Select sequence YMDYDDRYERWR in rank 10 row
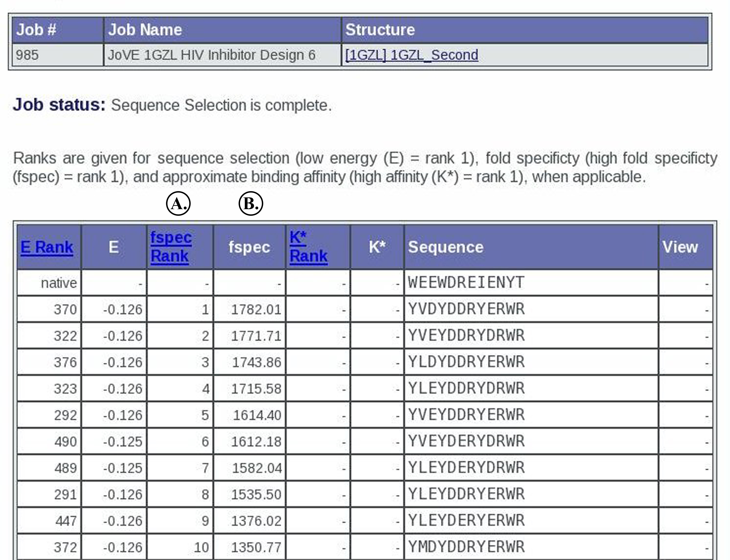Viewport: 730px width, 560px height. click(466, 547)
